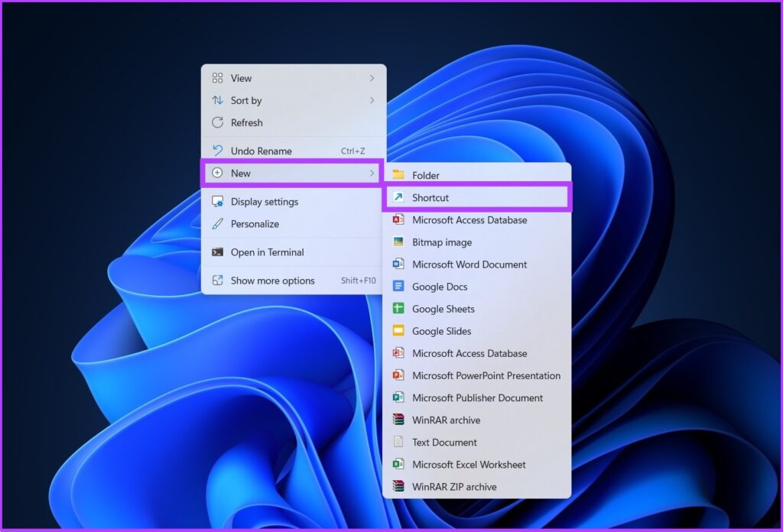Click the Google Slides icon
The height and width of the screenshot is (532, 783).
pyautogui.click(x=398, y=331)
